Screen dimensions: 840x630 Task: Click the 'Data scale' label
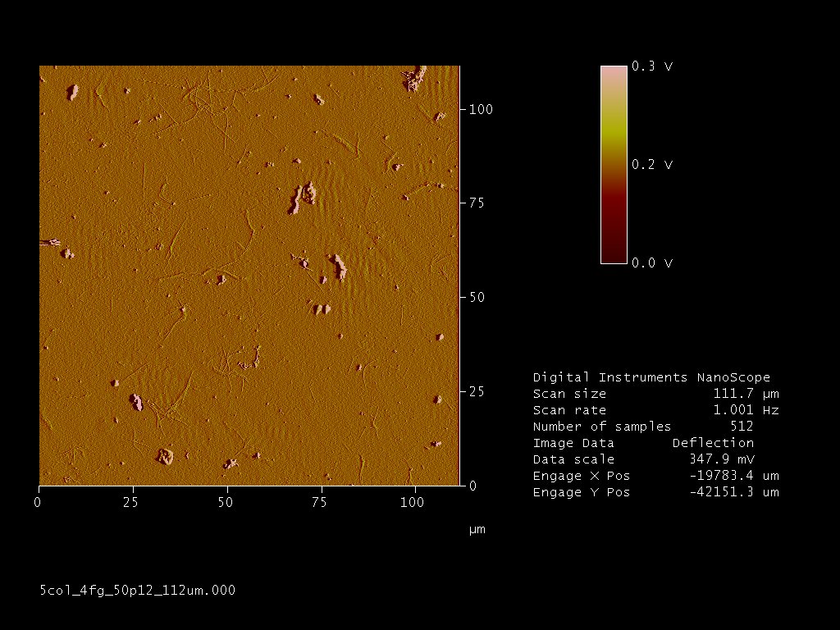(x=573, y=459)
